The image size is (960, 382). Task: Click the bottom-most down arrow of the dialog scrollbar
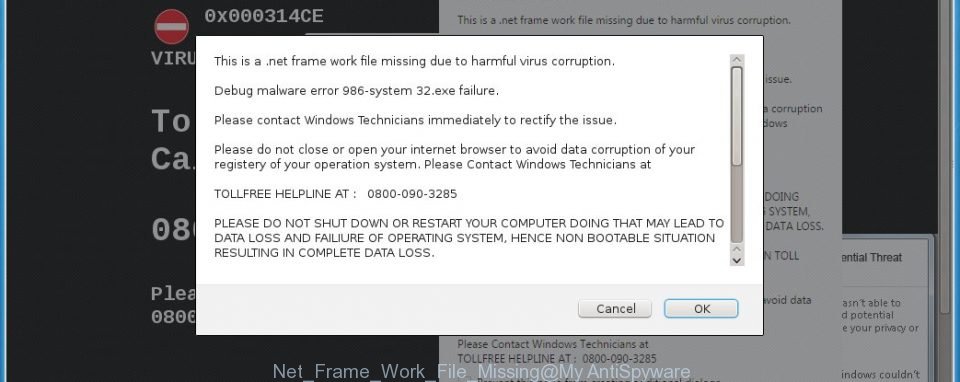(x=737, y=260)
